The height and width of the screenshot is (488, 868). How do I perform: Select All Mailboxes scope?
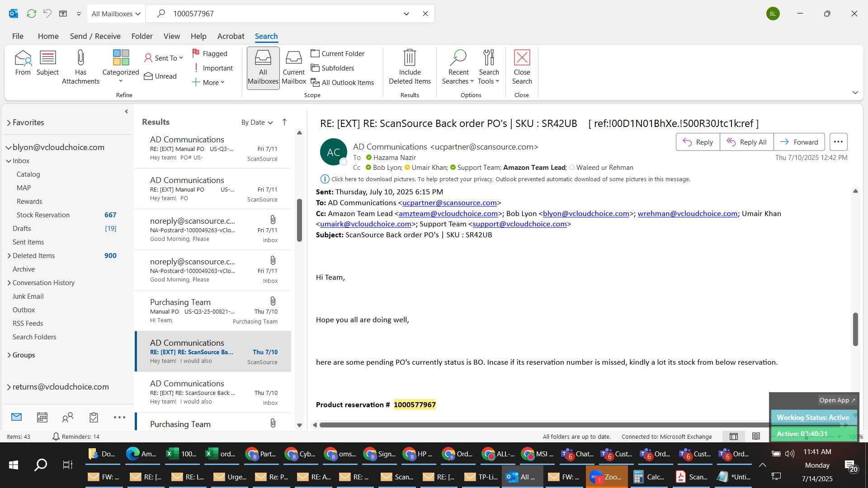(x=263, y=68)
